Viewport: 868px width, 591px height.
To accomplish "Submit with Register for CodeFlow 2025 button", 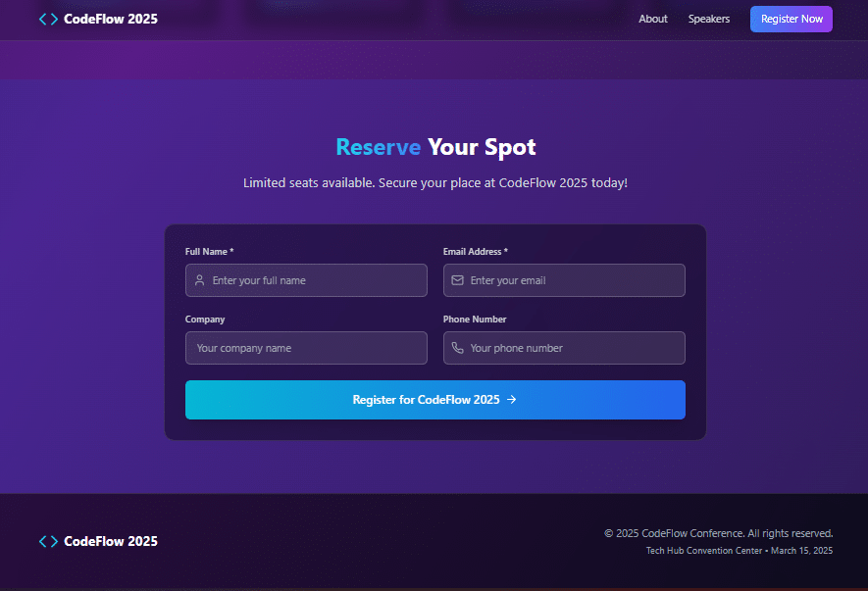I will click(435, 400).
